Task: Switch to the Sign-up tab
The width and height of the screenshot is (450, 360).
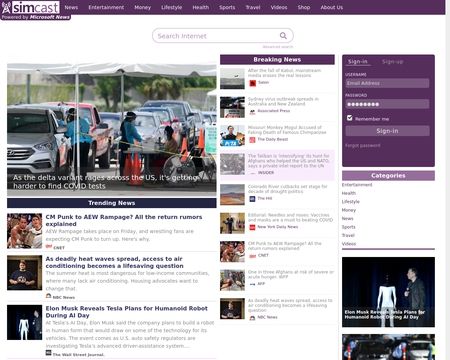Action: [392, 62]
